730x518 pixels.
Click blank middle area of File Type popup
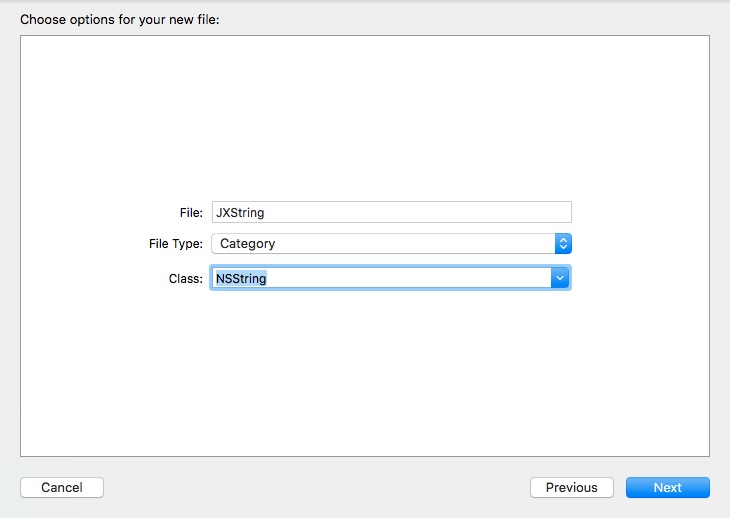(x=414, y=243)
